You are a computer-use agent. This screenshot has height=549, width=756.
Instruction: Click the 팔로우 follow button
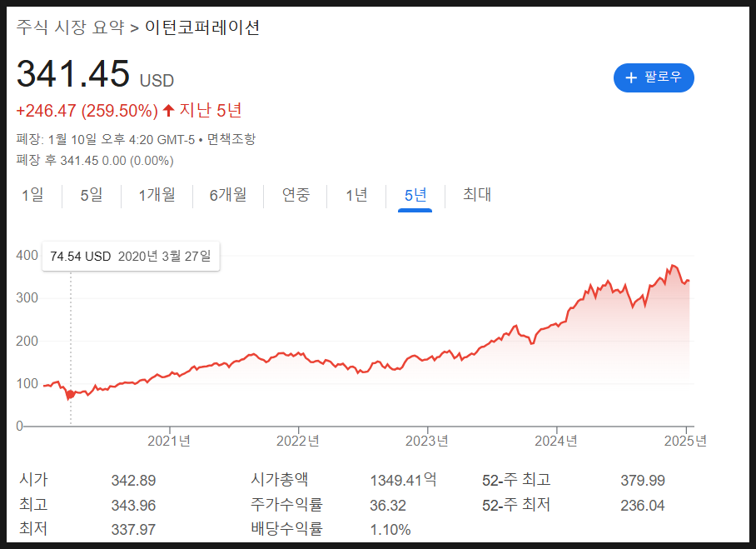click(x=654, y=77)
